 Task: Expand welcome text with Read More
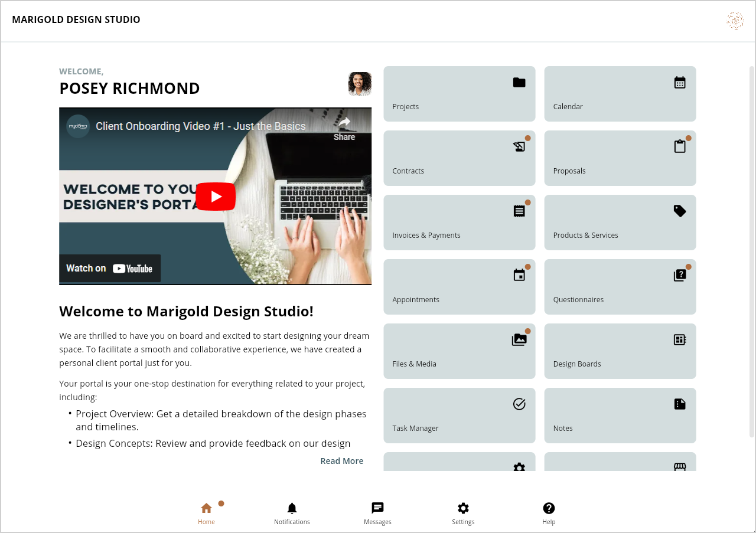tap(341, 461)
